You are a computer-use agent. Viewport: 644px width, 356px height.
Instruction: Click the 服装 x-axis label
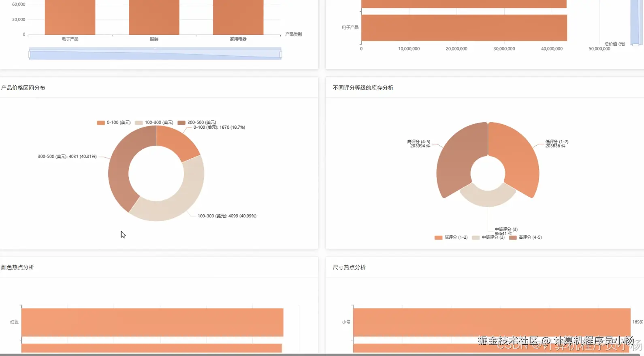coord(154,39)
